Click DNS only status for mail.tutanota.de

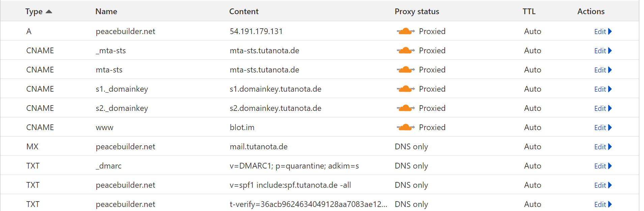click(x=411, y=147)
